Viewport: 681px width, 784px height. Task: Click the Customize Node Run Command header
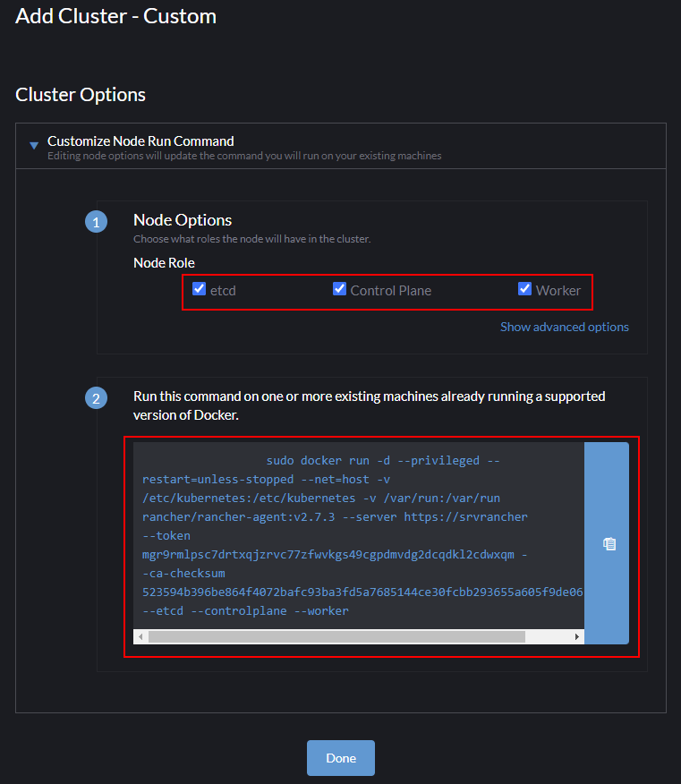[140, 141]
